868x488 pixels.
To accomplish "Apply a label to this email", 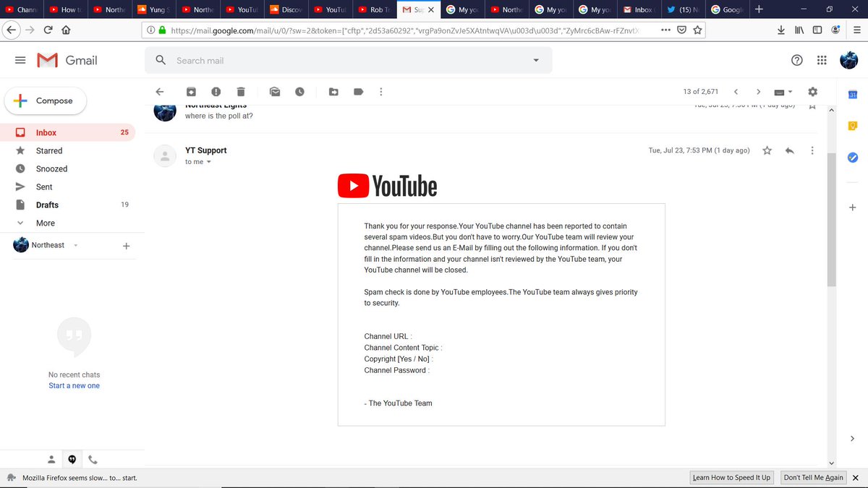I will [x=358, y=92].
